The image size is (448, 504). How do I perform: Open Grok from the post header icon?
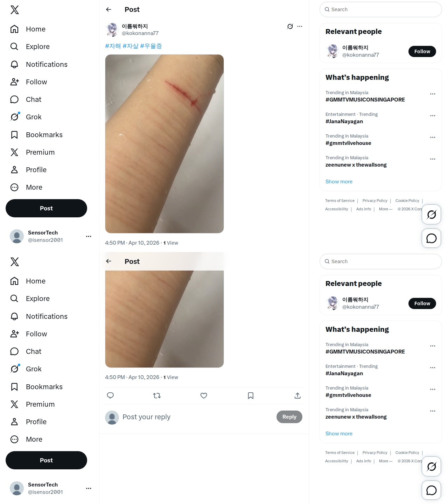[x=290, y=26]
